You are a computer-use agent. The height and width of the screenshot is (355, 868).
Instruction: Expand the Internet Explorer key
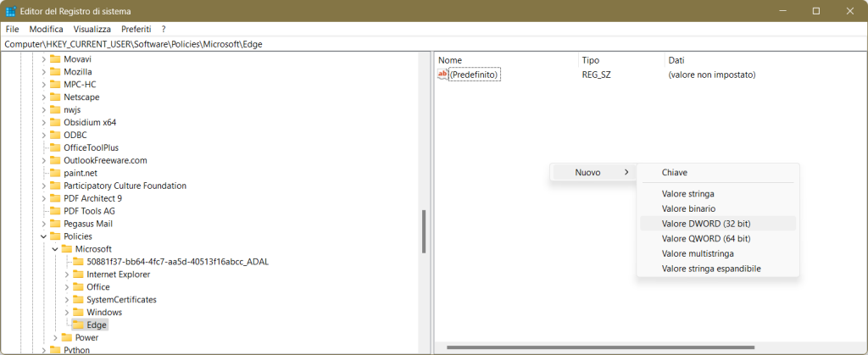(67, 275)
